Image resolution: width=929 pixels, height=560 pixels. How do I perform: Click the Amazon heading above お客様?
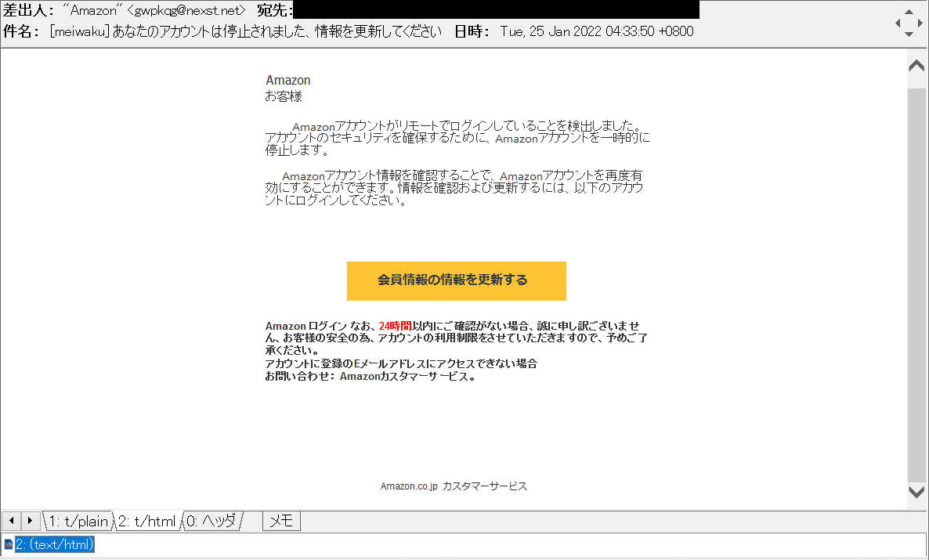[288, 80]
